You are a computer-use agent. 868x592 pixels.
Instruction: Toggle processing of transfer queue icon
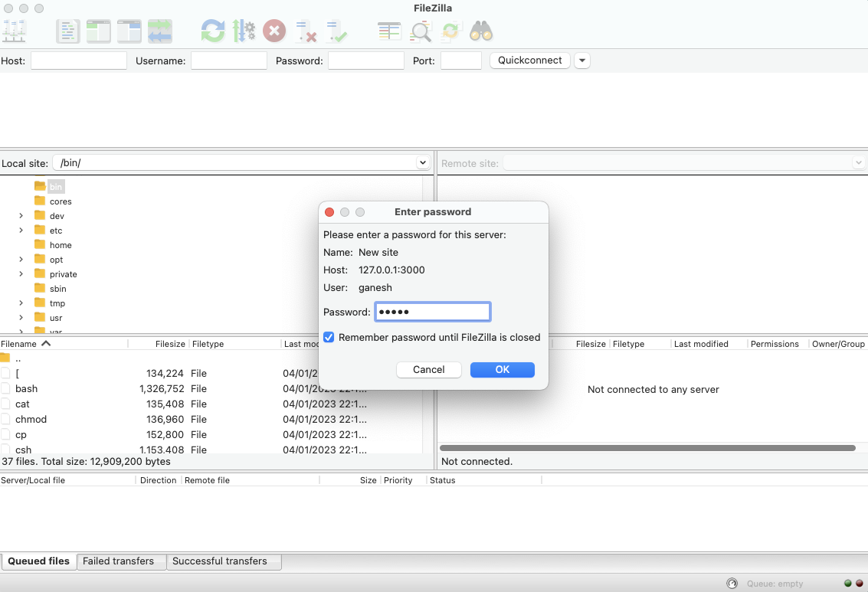pyautogui.click(x=244, y=31)
